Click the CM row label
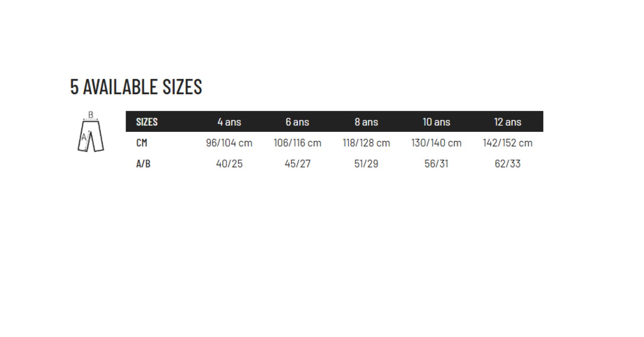The height and width of the screenshot is (337, 644). (x=141, y=143)
